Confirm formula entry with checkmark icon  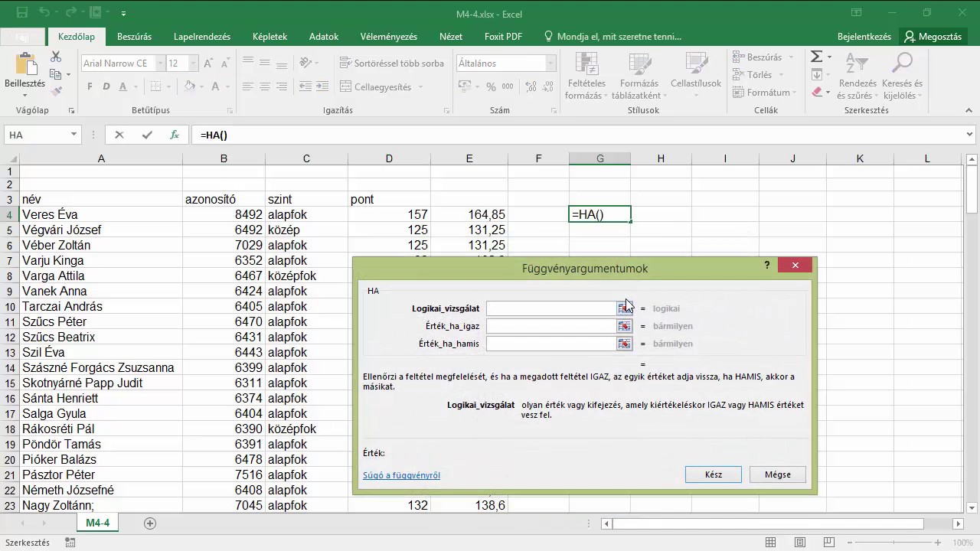coord(147,135)
